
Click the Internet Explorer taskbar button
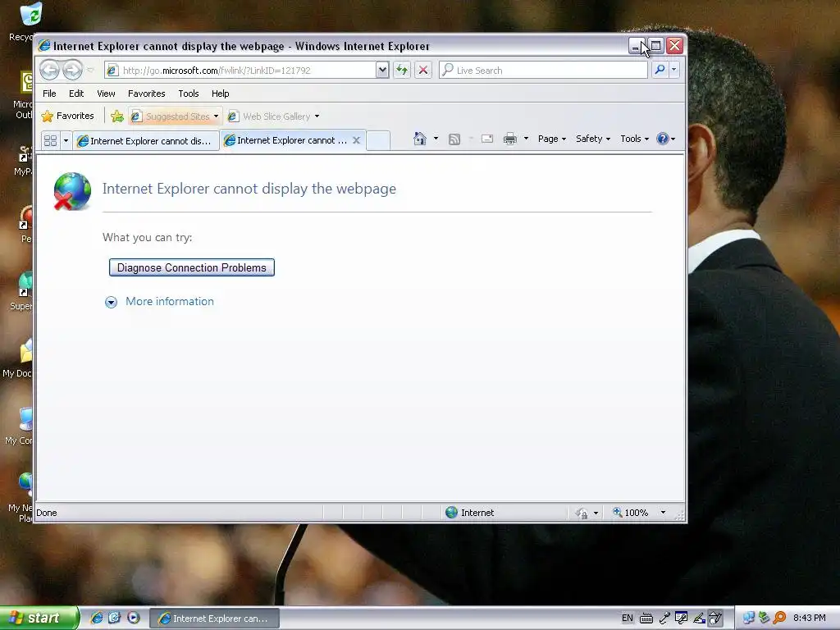[x=214, y=619]
